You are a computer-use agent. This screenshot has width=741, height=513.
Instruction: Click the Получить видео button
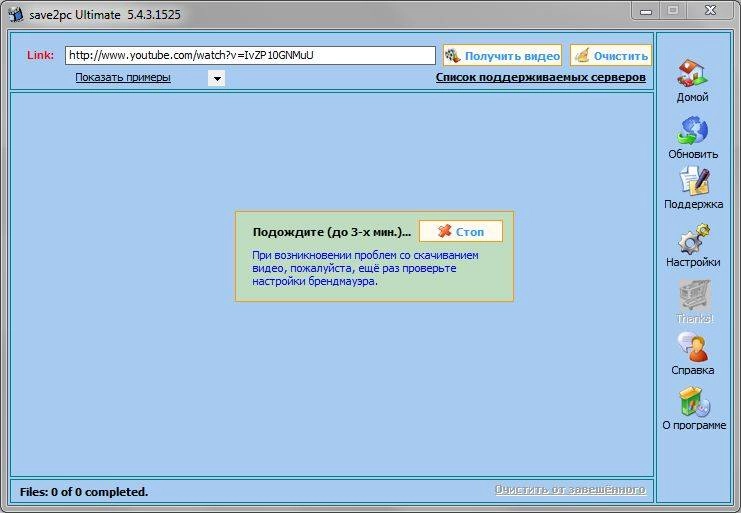[x=502, y=56]
